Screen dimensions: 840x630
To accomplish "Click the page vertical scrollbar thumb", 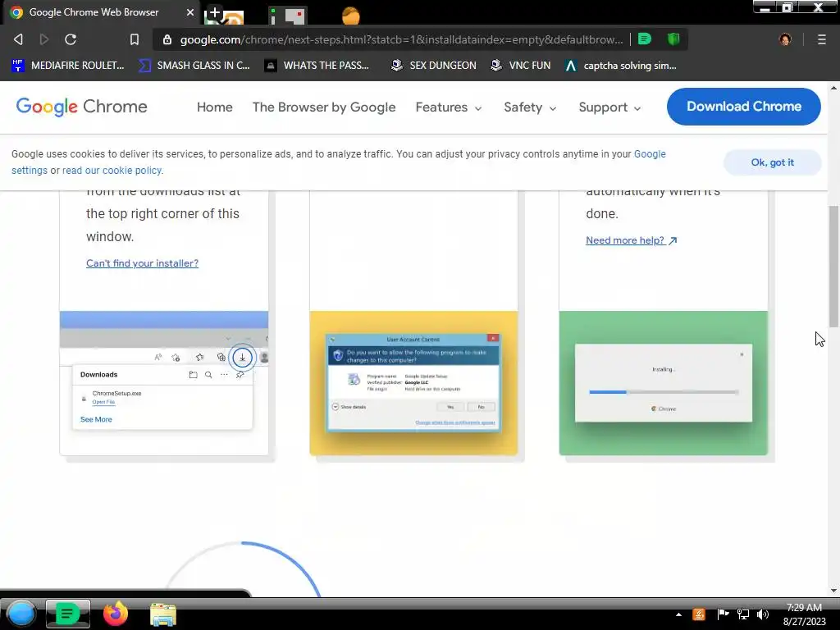I will coord(833,267).
